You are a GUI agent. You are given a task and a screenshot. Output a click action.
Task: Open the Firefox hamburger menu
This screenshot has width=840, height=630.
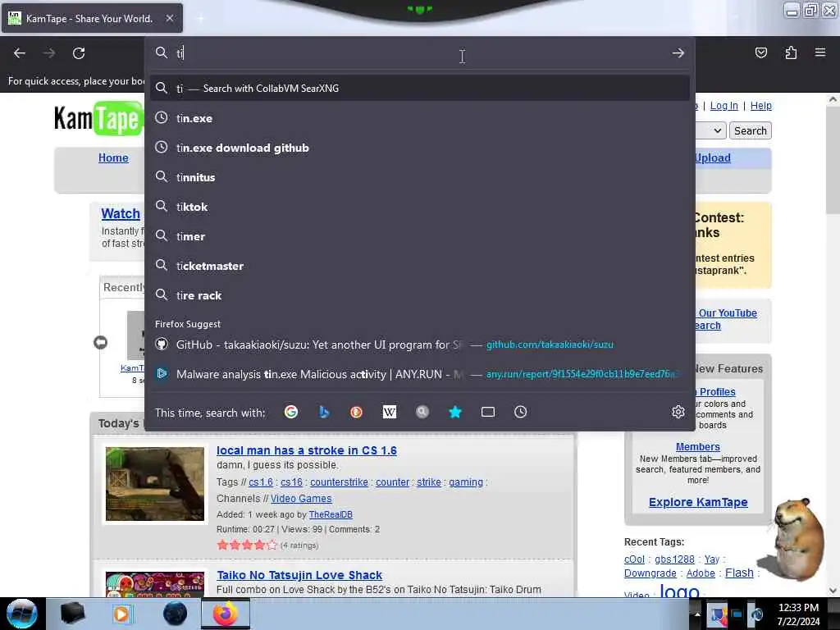click(820, 52)
